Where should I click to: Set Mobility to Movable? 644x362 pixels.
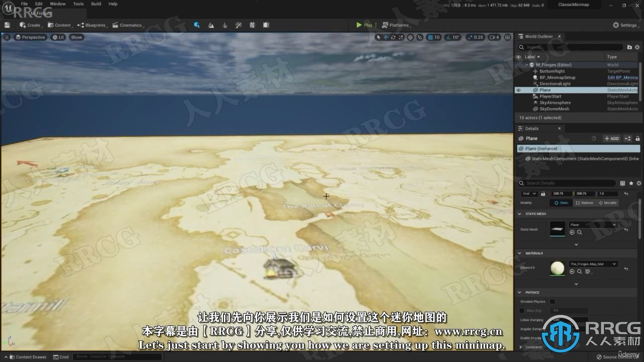pos(607,203)
